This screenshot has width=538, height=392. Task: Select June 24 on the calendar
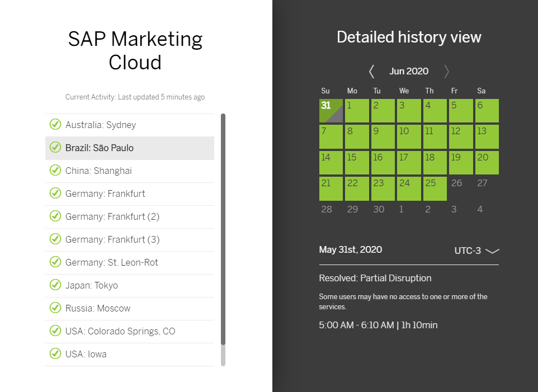pos(409,188)
